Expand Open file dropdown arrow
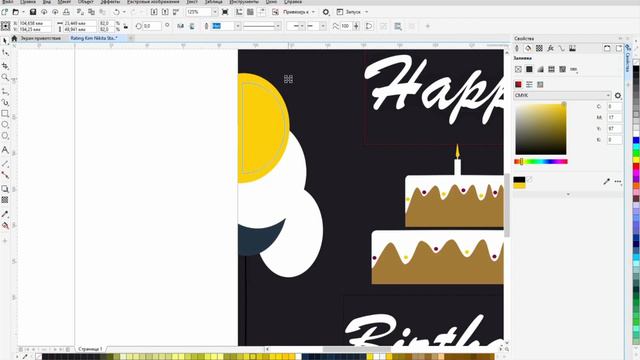The image size is (640, 360). click(x=22, y=12)
